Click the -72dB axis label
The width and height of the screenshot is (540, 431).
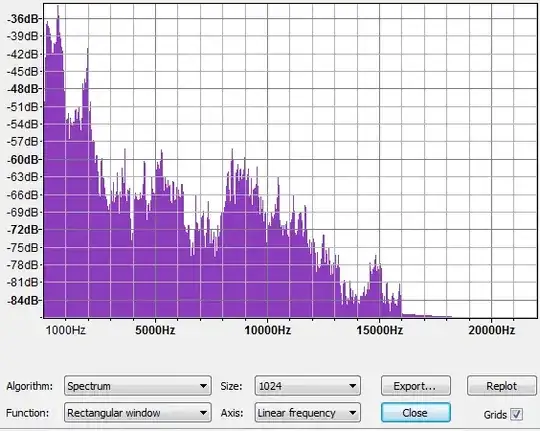(x=22, y=229)
